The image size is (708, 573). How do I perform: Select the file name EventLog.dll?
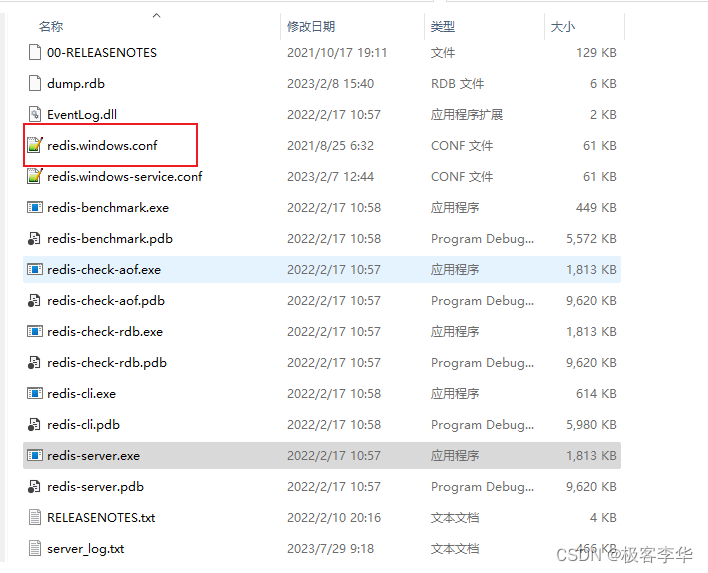[82, 115]
